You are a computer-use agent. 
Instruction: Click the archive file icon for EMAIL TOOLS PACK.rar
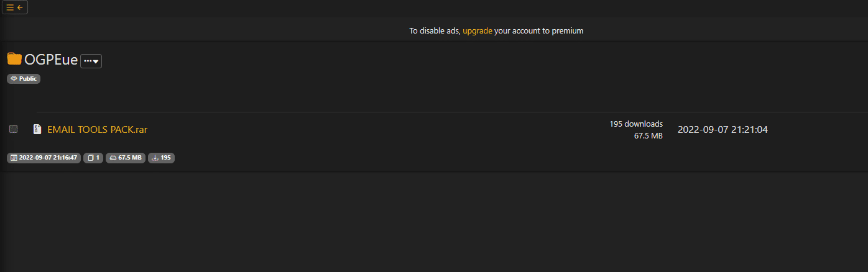pyautogui.click(x=37, y=129)
